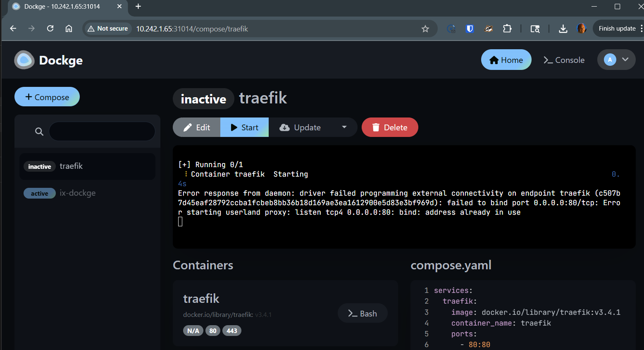Focus the stack search input field
The image size is (644, 350).
(x=102, y=131)
